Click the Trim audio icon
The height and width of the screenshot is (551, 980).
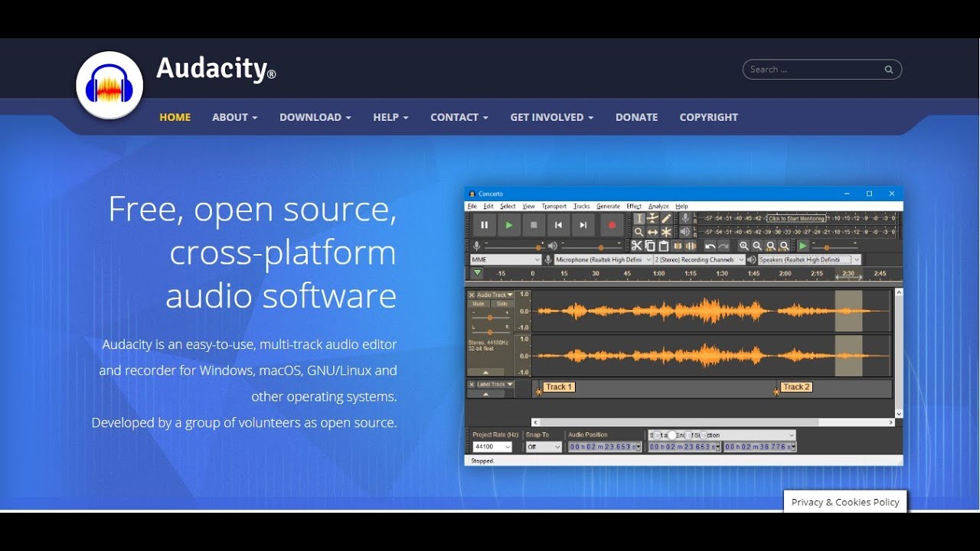[678, 246]
